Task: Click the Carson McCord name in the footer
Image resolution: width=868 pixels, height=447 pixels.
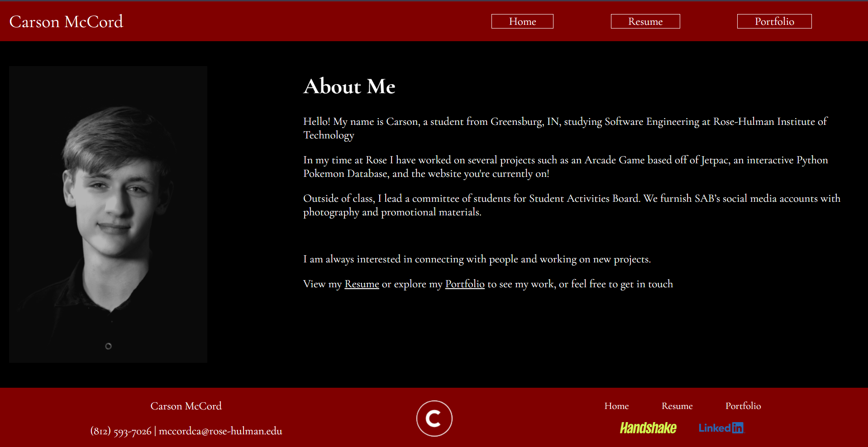Action: (x=186, y=406)
